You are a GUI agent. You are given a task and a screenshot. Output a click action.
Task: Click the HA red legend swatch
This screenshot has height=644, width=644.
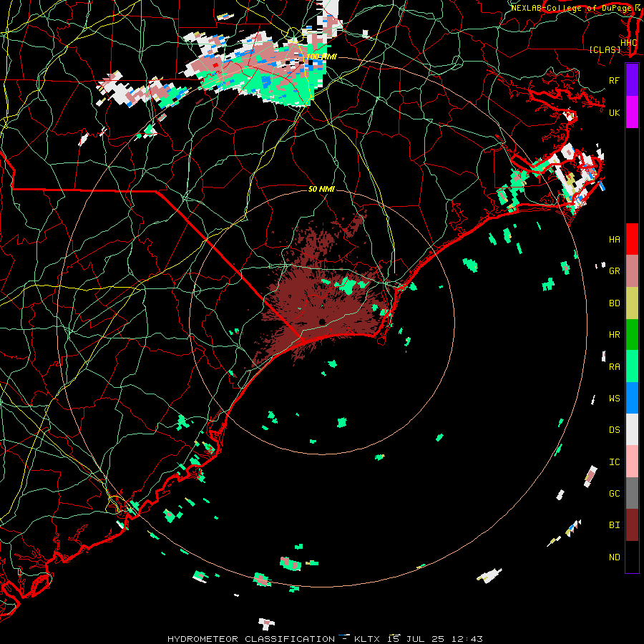point(632,239)
